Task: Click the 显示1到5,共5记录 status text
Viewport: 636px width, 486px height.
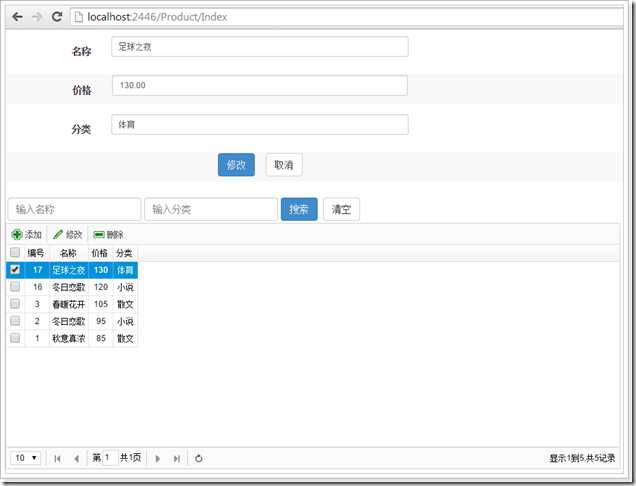Action: (x=582, y=458)
